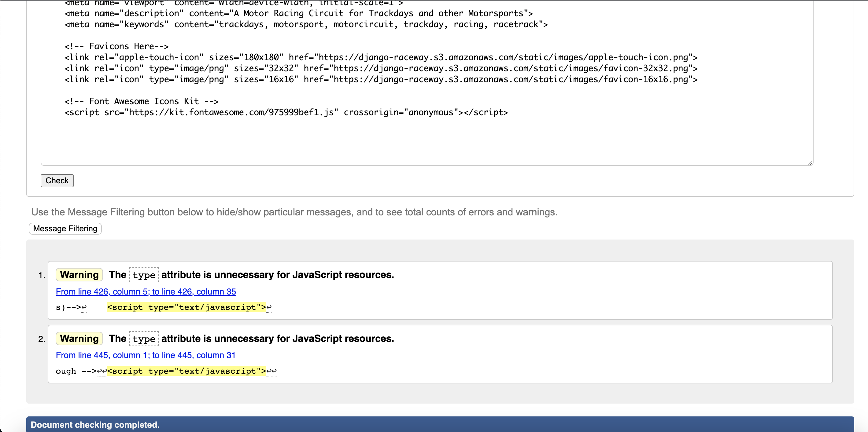
Task: Select the second Warning badge
Action: (79, 339)
